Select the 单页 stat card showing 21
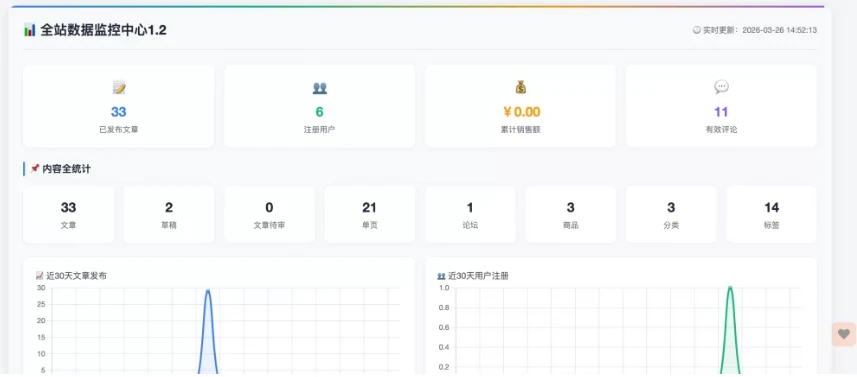 [369, 214]
